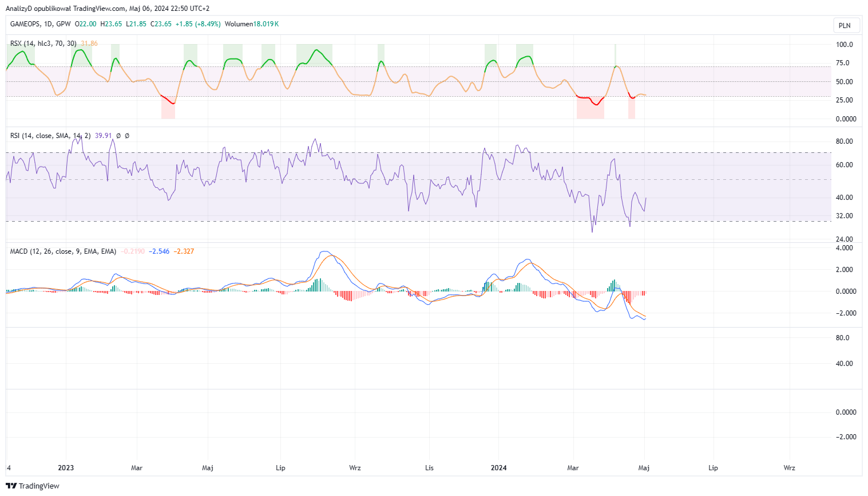Click the high price H23.65

(x=111, y=24)
